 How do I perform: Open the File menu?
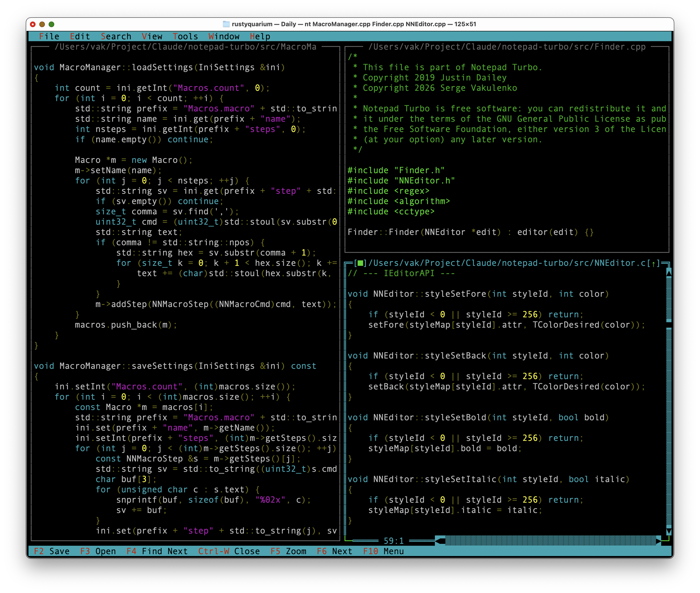coord(49,36)
